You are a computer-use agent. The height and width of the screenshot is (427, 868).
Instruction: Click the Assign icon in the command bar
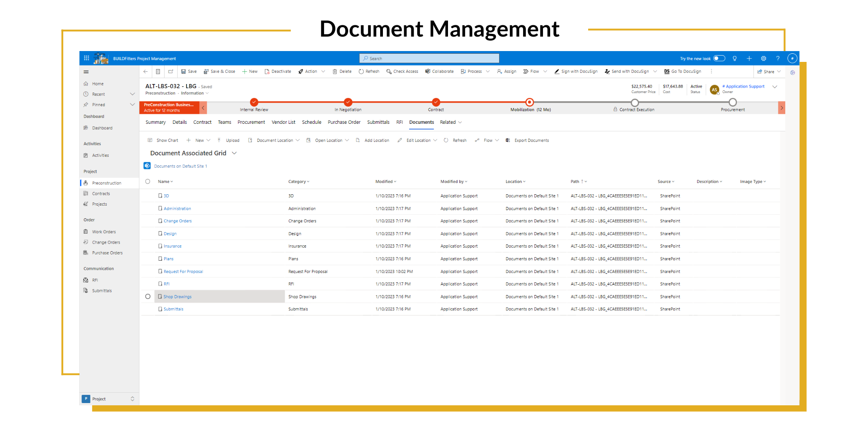tap(499, 71)
